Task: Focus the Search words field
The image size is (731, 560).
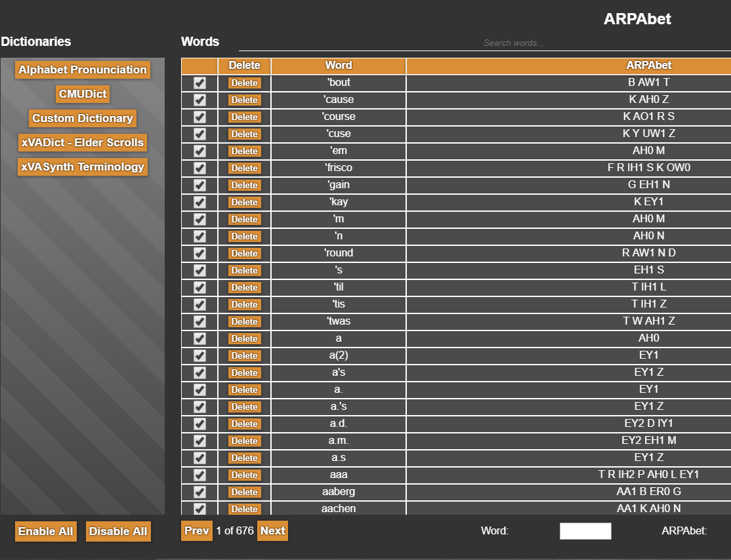Action: [513, 43]
